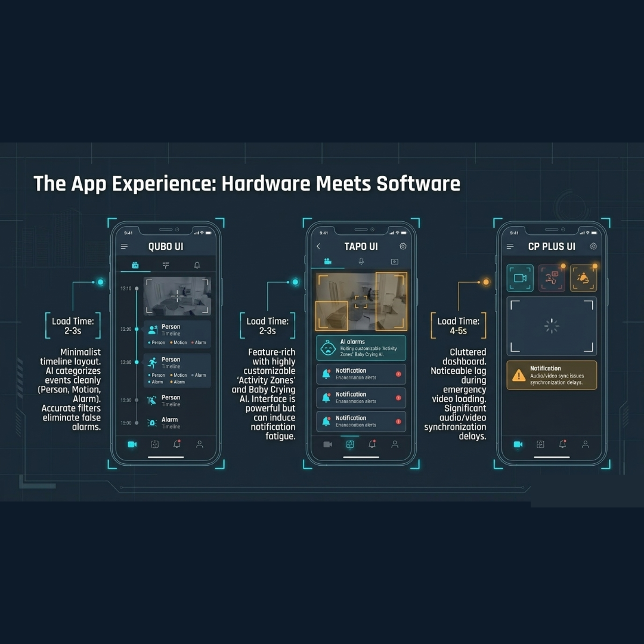
Task: Tap the scan icon in QUBO bottom bar
Action: click(155, 444)
